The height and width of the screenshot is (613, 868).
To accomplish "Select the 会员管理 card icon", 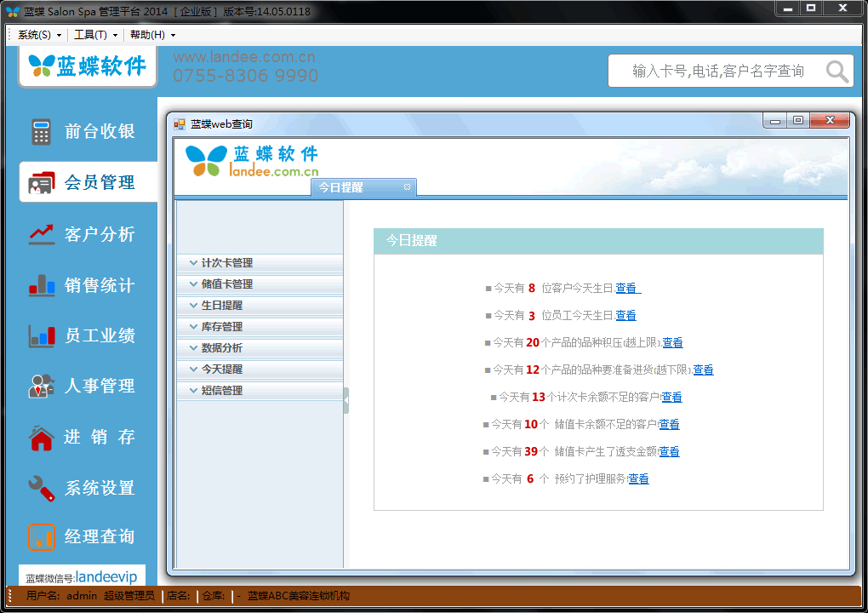I will point(41,183).
